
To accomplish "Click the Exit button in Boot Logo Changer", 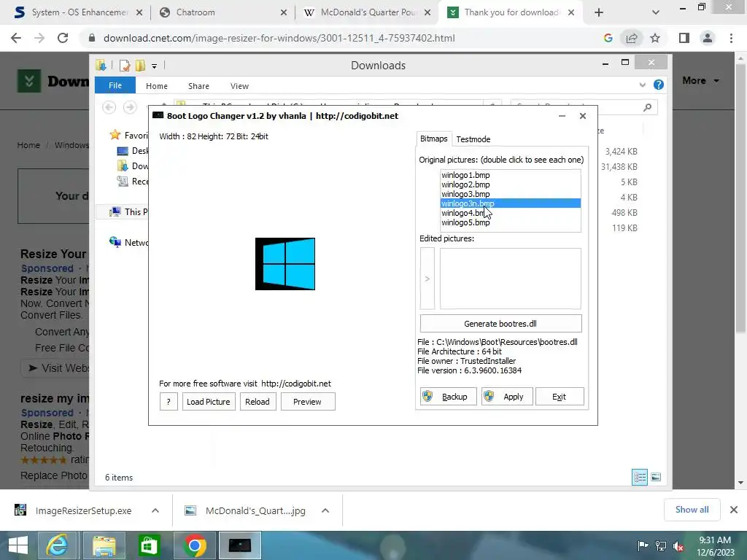I will [x=560, y=397].
